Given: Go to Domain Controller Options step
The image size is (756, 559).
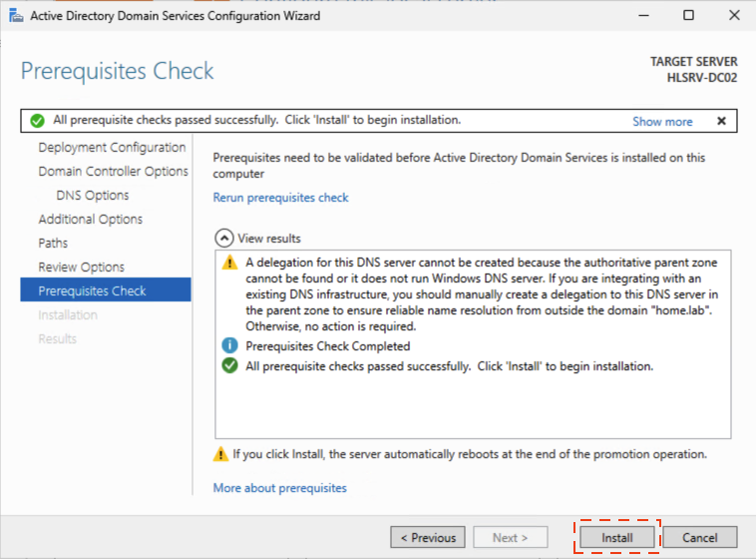Looking at the screenshot, I should [113, 172].
